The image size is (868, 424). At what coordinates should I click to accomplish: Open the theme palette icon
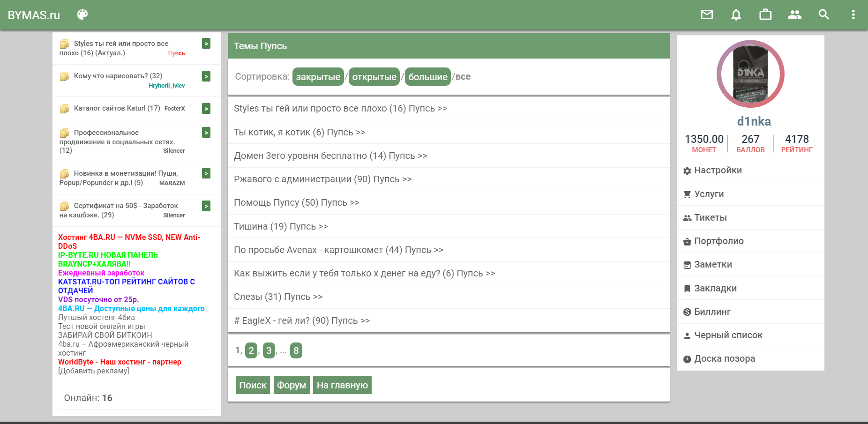82,15
